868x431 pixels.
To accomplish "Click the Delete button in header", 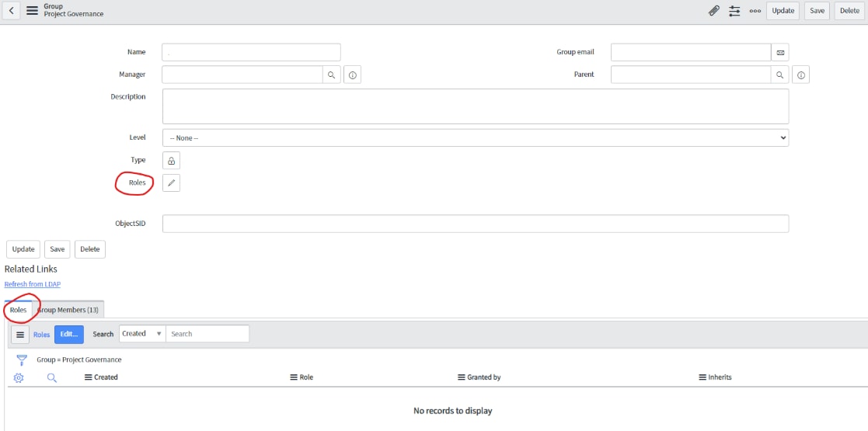I will click(849, 11).
